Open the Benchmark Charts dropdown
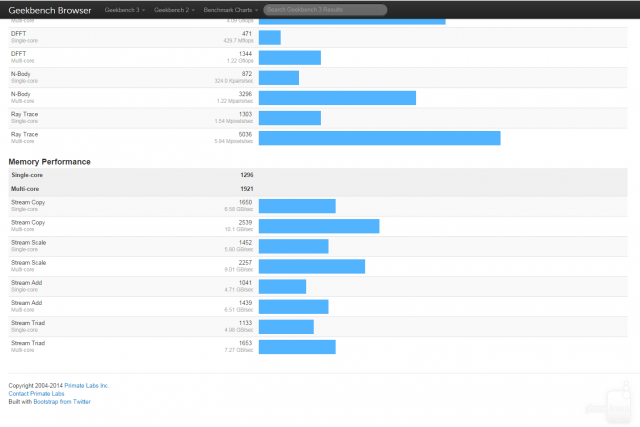The image size is (640, 427). (231, 10)
